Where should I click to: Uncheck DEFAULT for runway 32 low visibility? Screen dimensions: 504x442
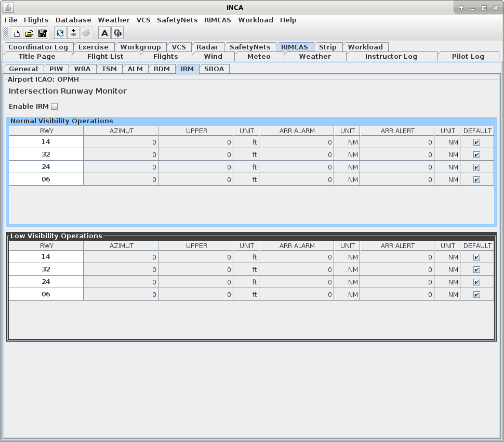(x=476, y=269)
